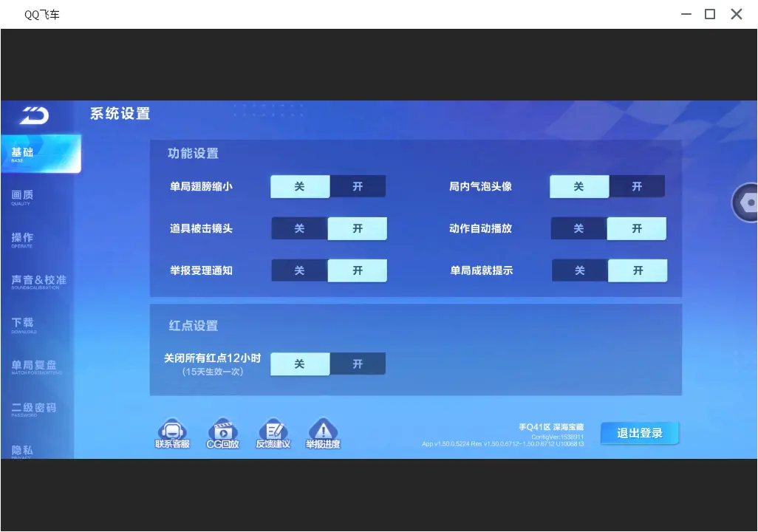Click the App version info line
Image resolution: width=758 pixels, height=532 pixels.
pos(503,444)
